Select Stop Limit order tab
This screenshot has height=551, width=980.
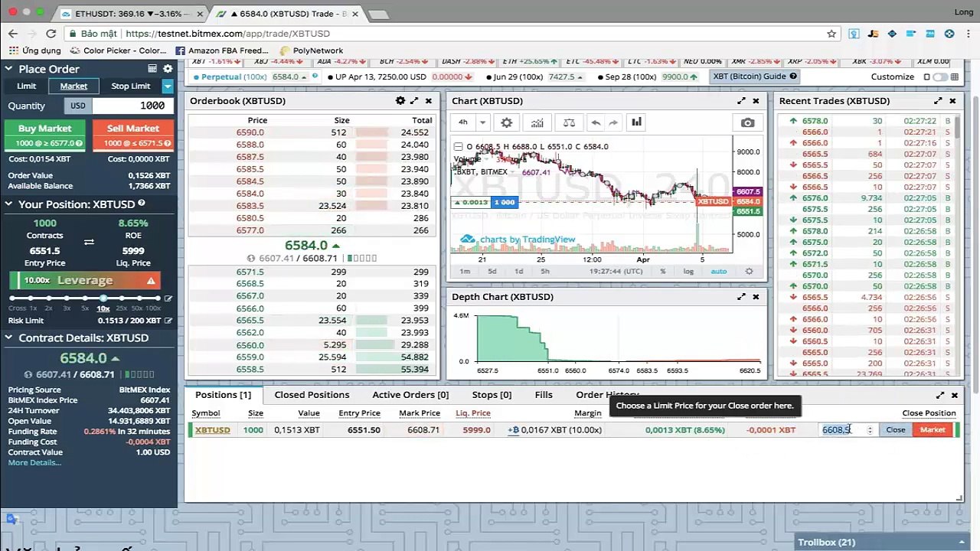point(131,86)
